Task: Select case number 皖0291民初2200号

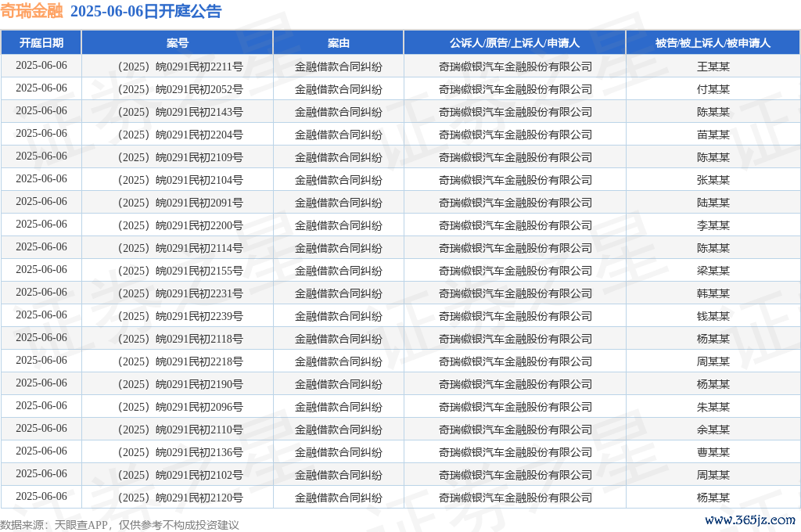Action: click(181, 225)
